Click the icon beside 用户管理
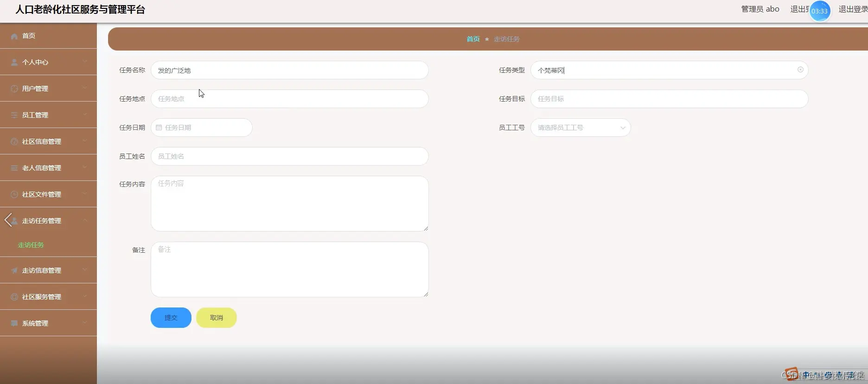Viewport: 868px width, 384px height. tap(14, 89)
